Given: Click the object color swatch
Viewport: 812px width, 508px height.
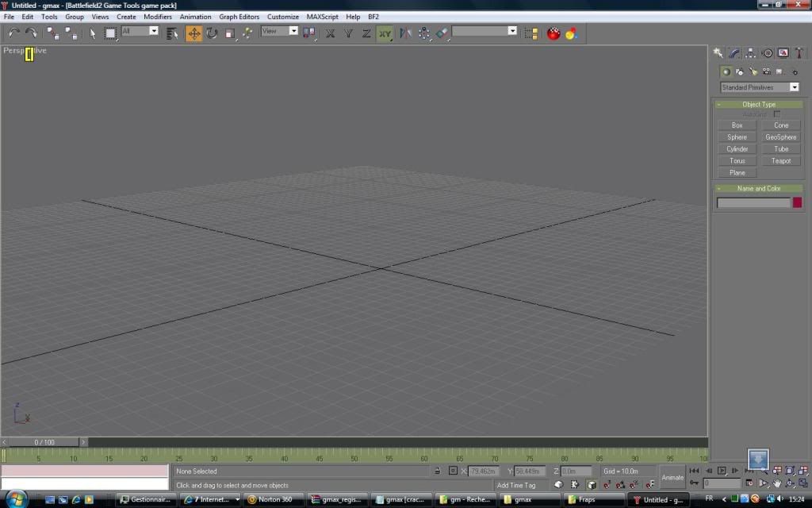Looking at the screenshot, I should click(797, 202).
